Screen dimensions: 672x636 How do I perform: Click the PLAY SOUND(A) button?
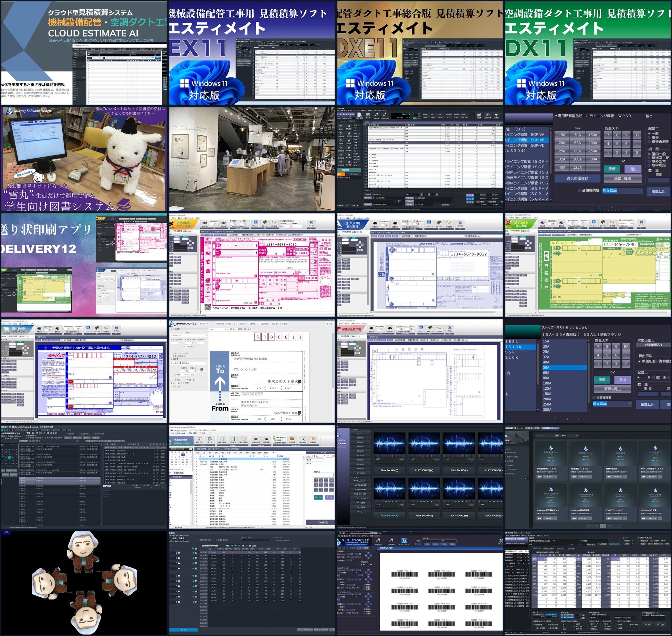click(x=389, y=515)
